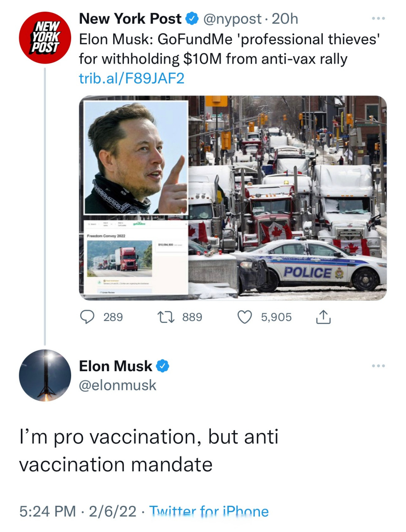The image size is (406, 532).
Task: Open the three-dot menu on Elon Musk's tweet
Action: 379,365
